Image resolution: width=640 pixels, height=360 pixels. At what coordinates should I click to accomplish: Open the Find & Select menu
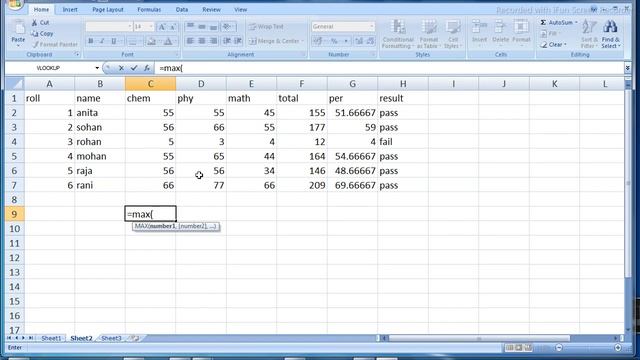pyautogui.click(x=610, y=34)
